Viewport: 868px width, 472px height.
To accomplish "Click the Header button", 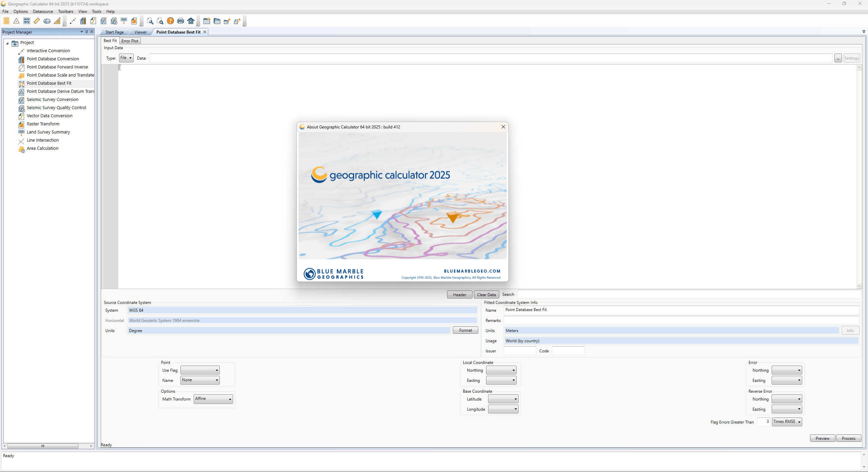I will pos(460,294).
